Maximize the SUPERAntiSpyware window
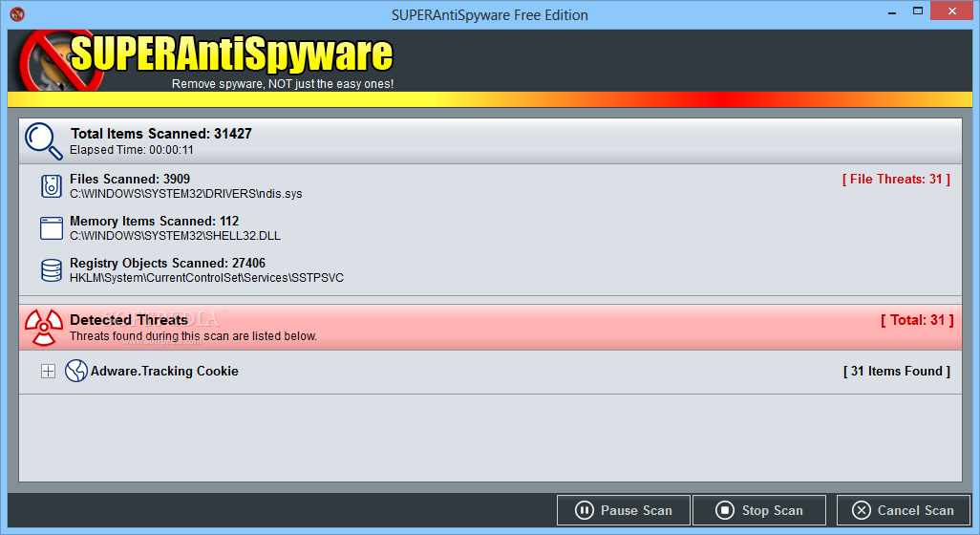The image size is (980, 535). point(918,11)
